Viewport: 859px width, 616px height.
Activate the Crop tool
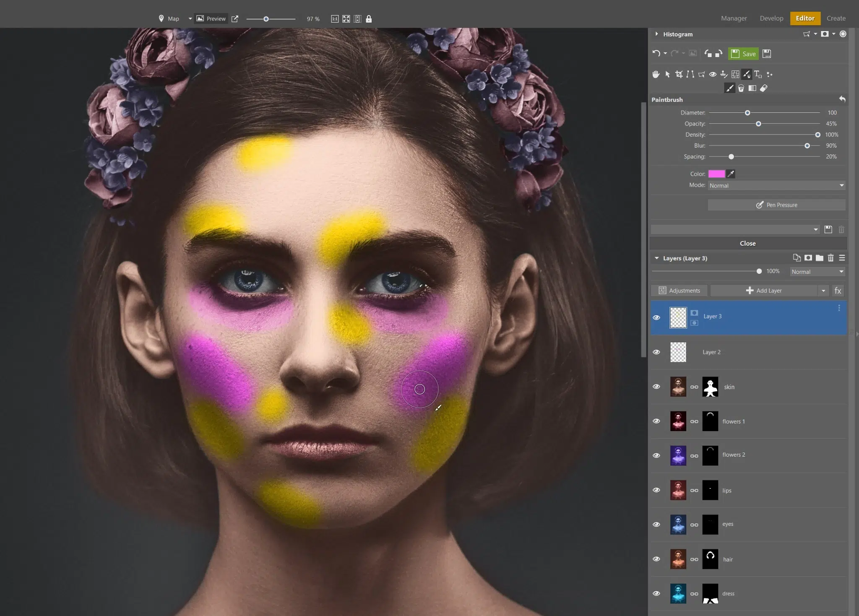point(679,74)
